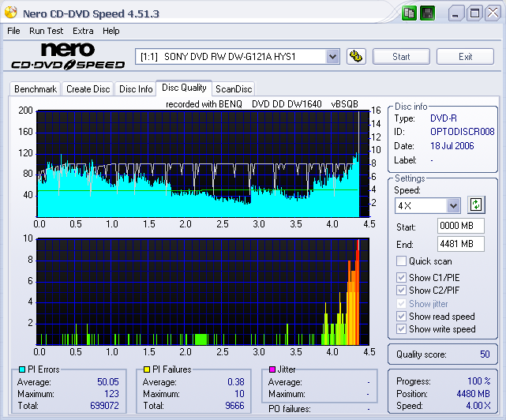Maximize the Nero CD-DVD Speed window
Image resolution: width=506 pixels, height=420 pixels.
tap(474, 13)
